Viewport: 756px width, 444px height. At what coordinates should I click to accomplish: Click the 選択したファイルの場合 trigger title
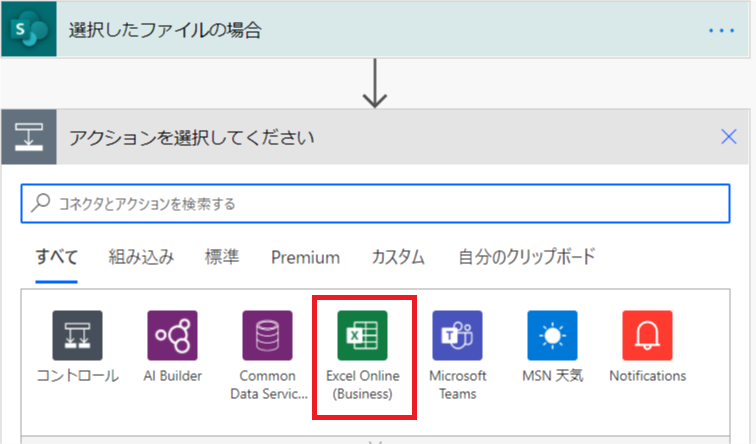coord(165,30)
